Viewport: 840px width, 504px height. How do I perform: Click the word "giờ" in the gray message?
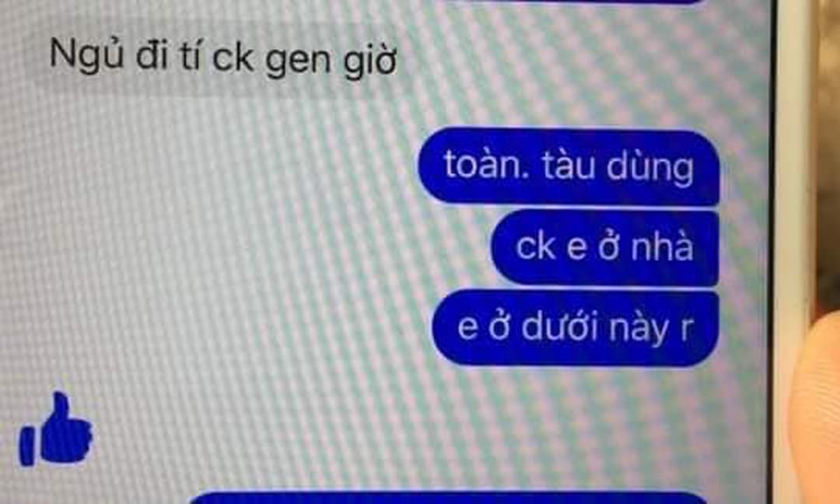tap(369, 61)
